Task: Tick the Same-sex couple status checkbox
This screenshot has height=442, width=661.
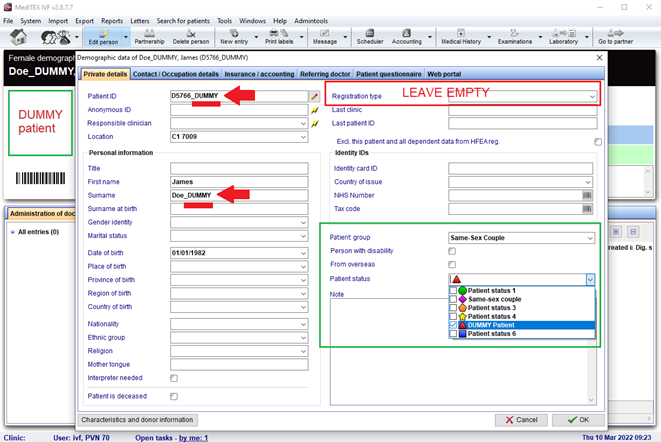Action: 453,299
